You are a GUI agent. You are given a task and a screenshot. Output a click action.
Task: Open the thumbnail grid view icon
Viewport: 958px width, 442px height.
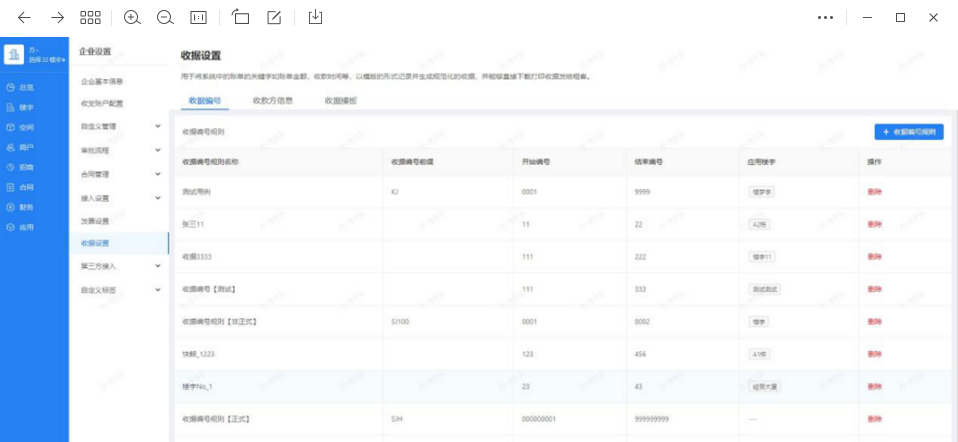tap(90, 17)
